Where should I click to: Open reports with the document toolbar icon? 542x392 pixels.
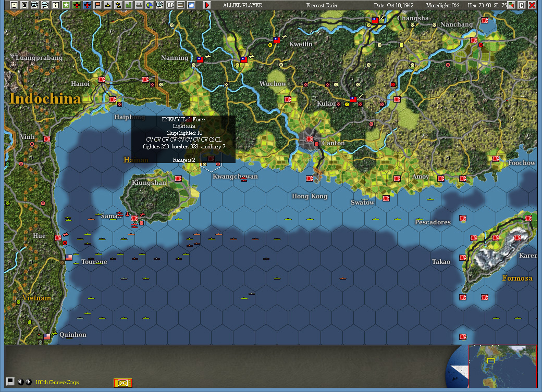coord(24,5)
